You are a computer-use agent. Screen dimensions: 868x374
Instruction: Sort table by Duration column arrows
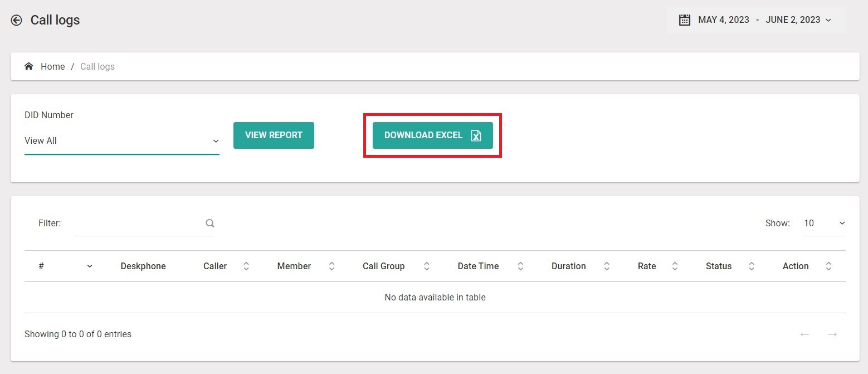coord(607,266)
